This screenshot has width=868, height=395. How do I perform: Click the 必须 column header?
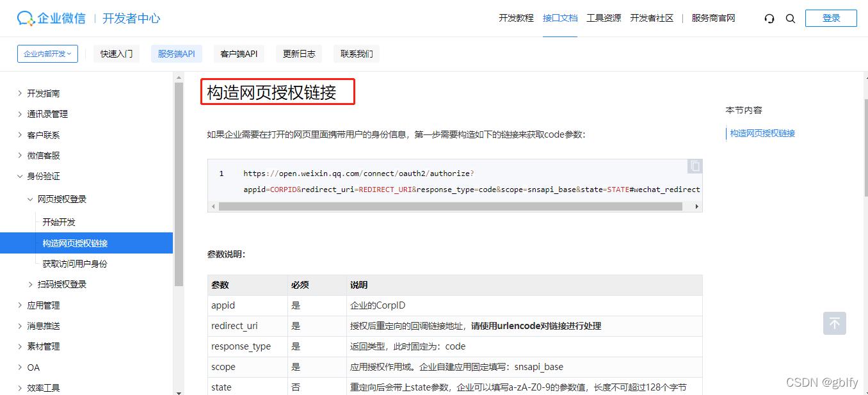317,285
